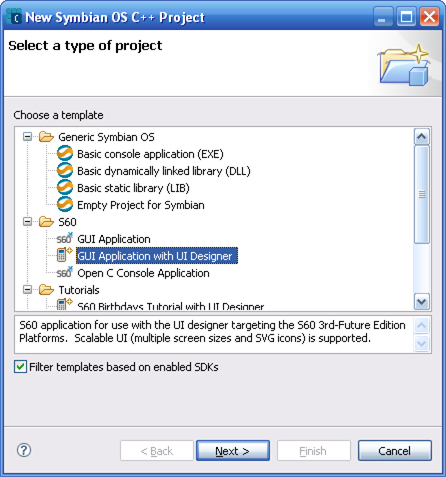Select the Empty Project for Symbian icon
The width and height of the screenshot is (446, 477).
tap(65, 205)
